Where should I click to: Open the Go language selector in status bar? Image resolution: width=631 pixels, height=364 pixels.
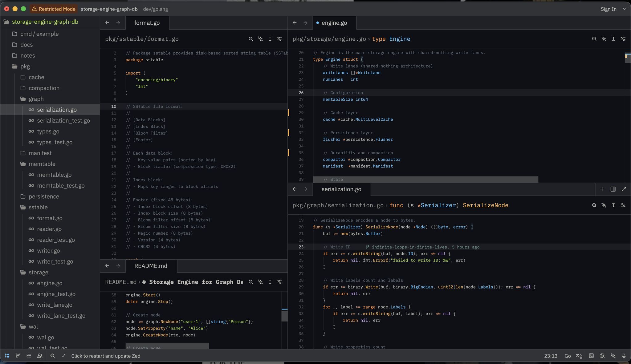(x=568, y=356)
